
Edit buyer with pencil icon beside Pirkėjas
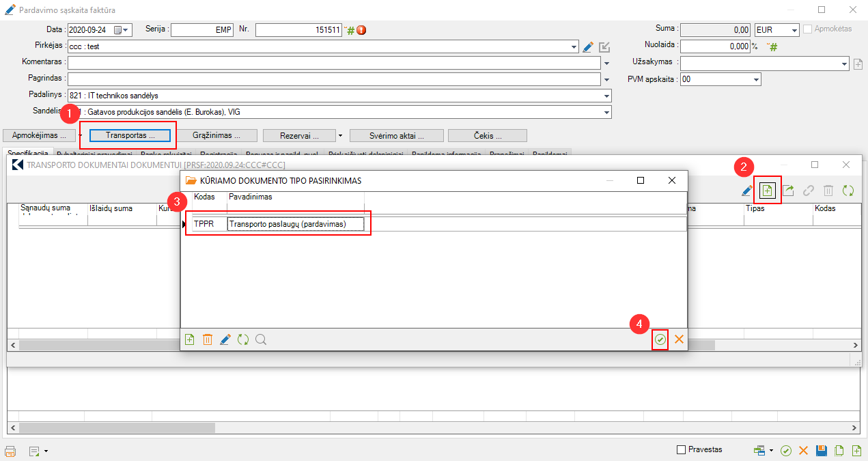tap(588, 47)
